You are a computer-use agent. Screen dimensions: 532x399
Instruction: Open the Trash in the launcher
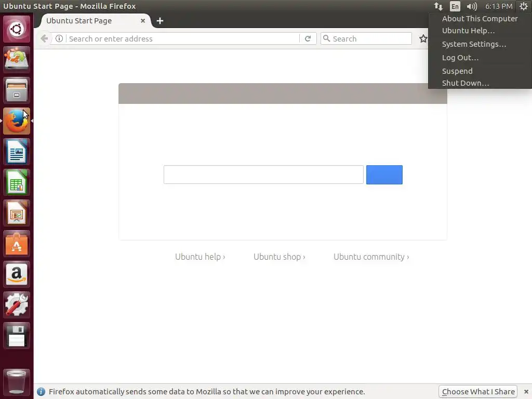16,382
